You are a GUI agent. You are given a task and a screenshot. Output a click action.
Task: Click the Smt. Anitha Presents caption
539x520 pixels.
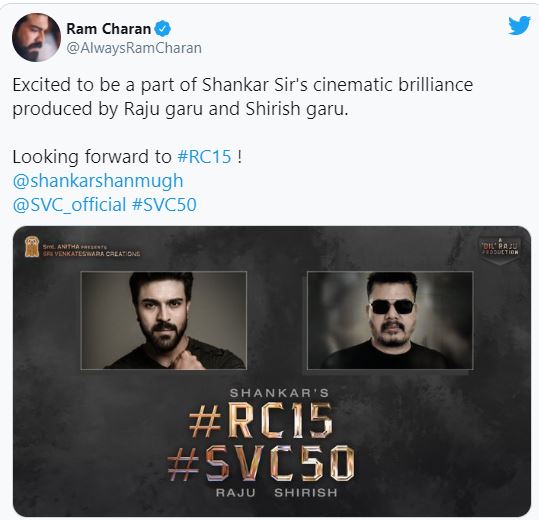click(x=75, y=247)
